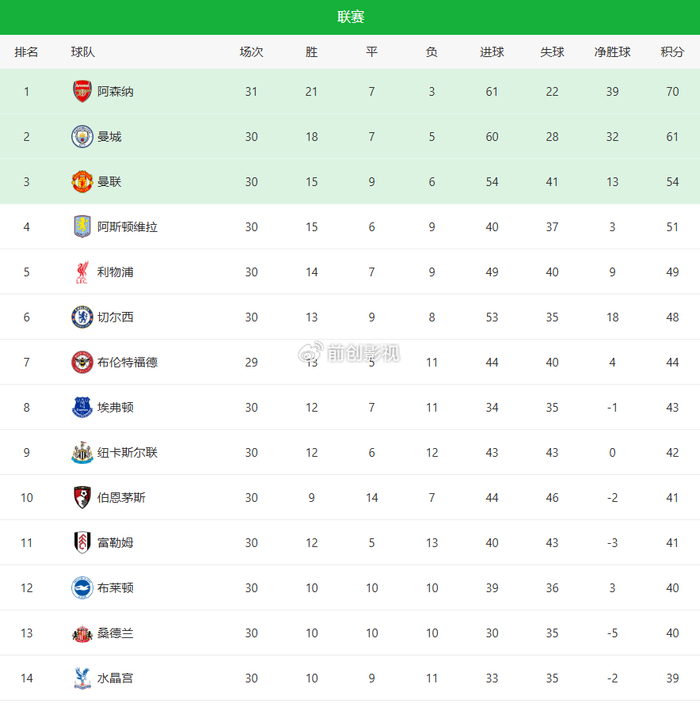Sort table by 净胜球 column header
700x703 pixels.
click(x=612, y=52)
